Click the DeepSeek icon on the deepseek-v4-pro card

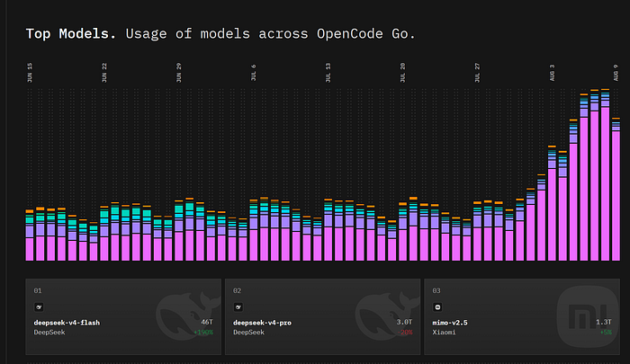pos(238,307)
